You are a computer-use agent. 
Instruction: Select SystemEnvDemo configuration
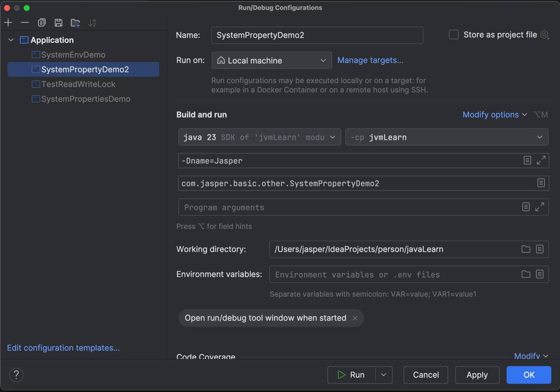(x=73, y=55)
